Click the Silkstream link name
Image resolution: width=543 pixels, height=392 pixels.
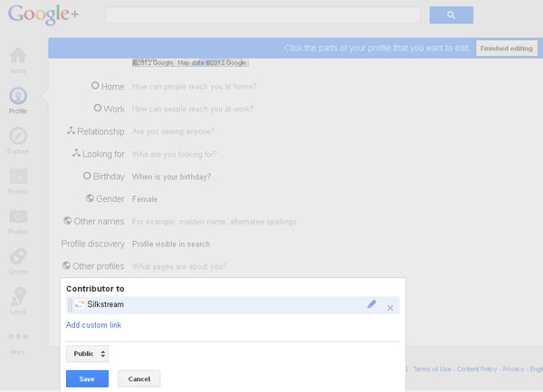106,304
